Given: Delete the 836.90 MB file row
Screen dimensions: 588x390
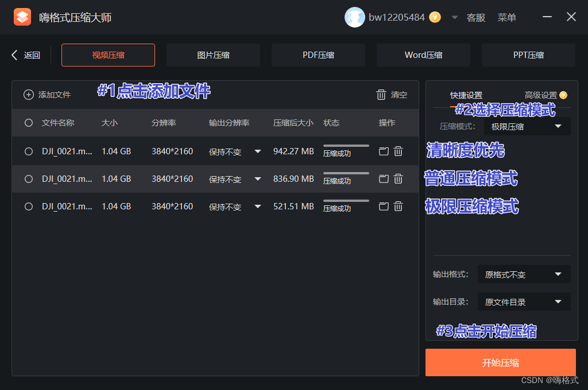Looking at the screenshot, I should point(399,179).
